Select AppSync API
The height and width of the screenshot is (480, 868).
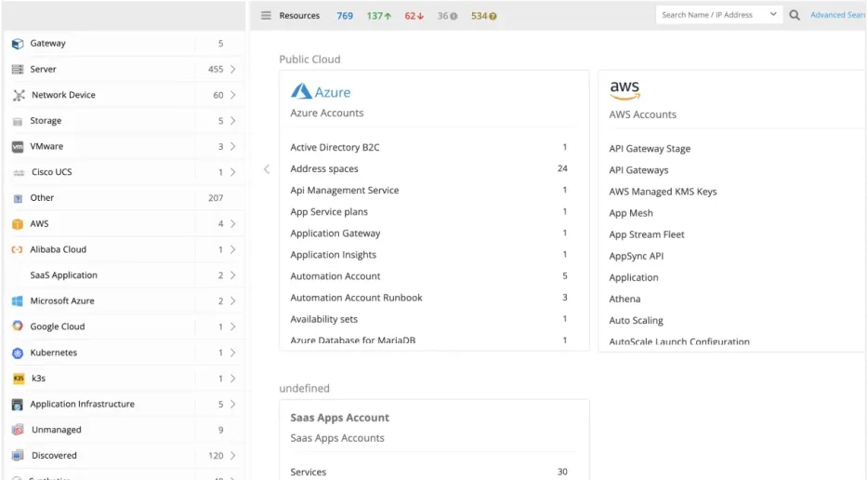(x=636, y=257)
